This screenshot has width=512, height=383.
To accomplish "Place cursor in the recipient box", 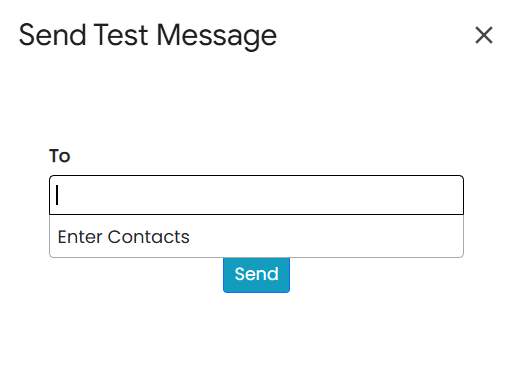I will click(x=256, y=195).
